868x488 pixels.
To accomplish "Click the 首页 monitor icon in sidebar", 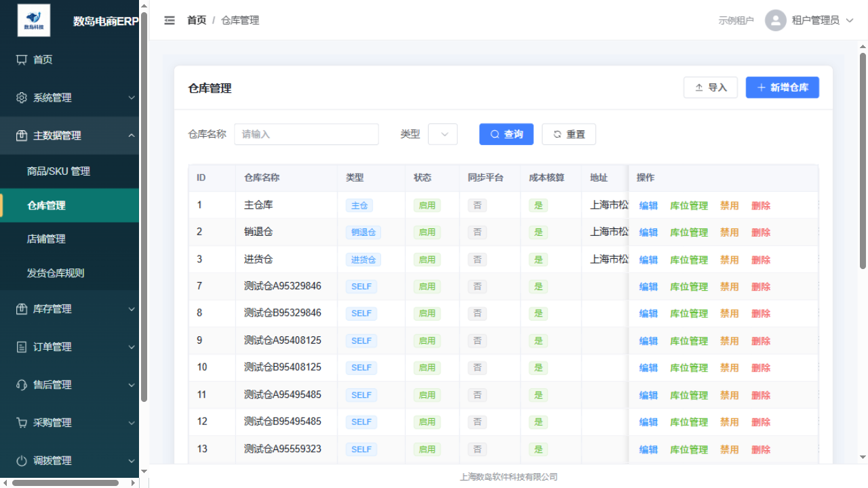I will pyautogui.click(x=22, y=60).
